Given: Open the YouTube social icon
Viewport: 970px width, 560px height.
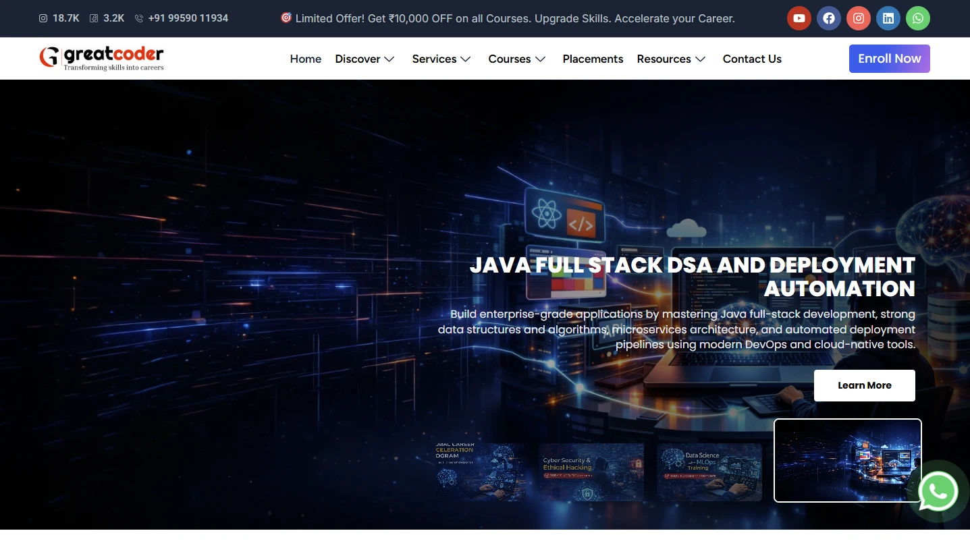Looking at the screenshot, I should pyautogui.click(x=799, y=18).
